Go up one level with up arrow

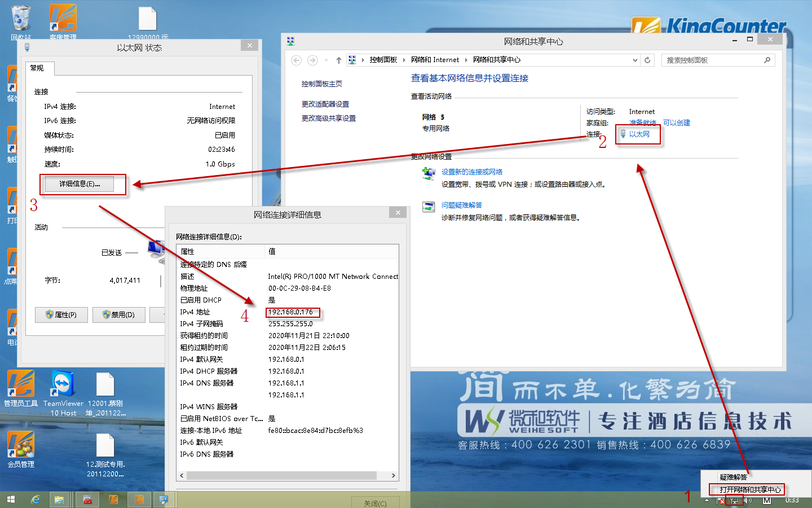338,60
